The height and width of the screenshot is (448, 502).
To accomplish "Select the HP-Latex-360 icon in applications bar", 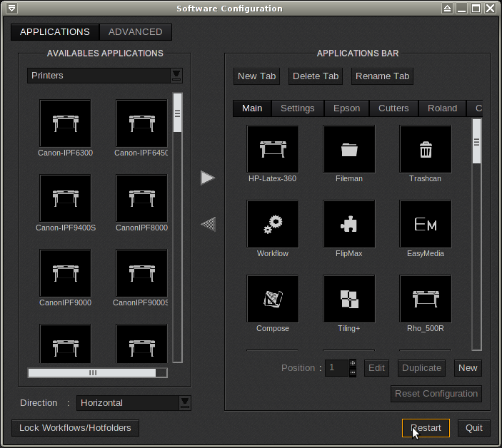I will 273,148.
